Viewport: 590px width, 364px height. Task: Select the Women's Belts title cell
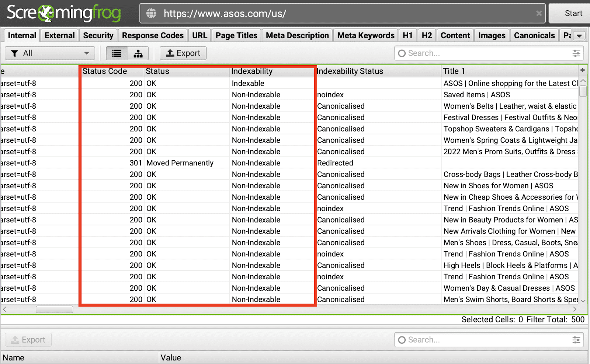(x=510, y=106)
